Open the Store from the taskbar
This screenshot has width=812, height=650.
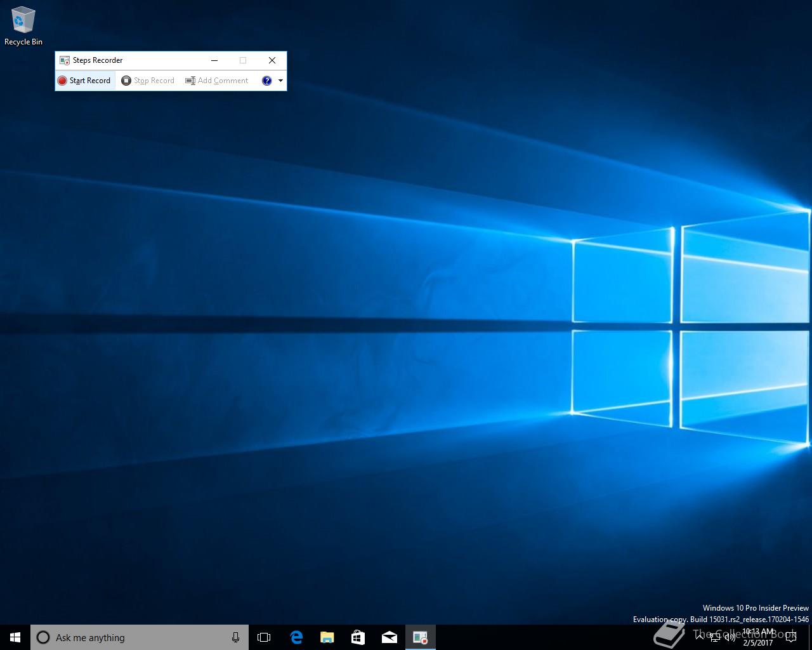(358, 637)
